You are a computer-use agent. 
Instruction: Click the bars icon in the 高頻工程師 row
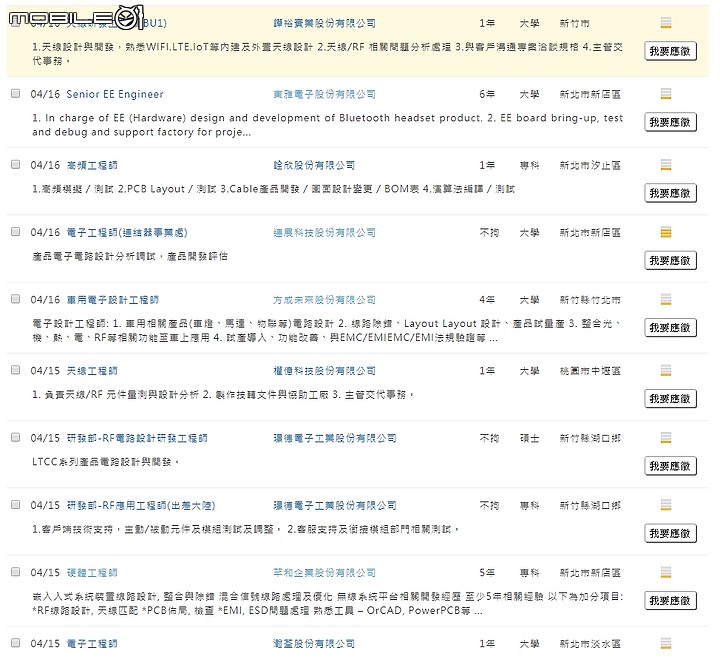tap(665, 164)
